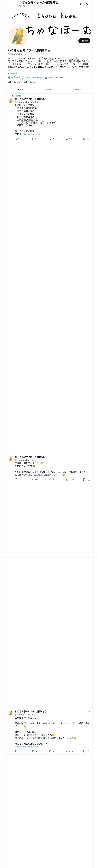Image resolution: width=98 pixels, height=868 pixels.
Task: Bookmark the Jul 28 post
Action: click(84, 479)
